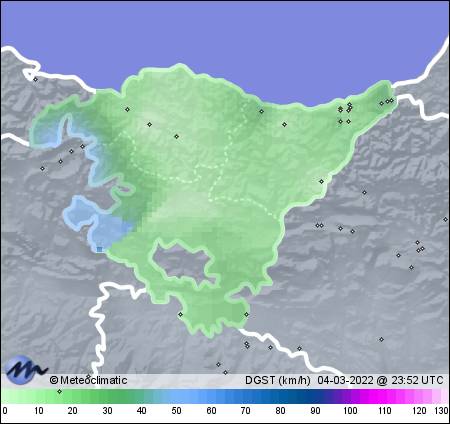Pick the magenta color at legend value 100
The width and height of the screenshot is (450, 424).
click(350, 397)
